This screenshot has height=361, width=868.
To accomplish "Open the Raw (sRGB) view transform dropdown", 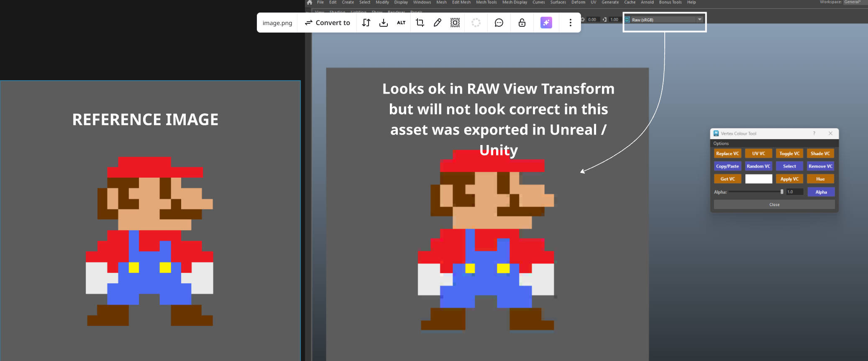I will [667, 20].
